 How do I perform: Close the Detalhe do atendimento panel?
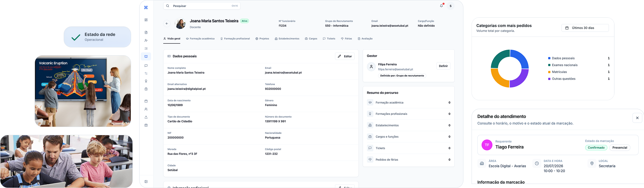click(637, 118)
